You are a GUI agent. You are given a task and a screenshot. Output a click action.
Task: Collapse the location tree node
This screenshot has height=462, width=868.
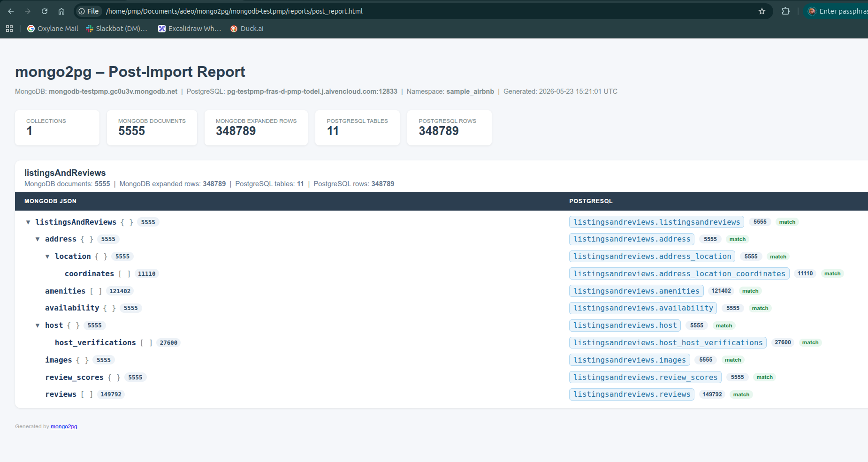(x=47, y=257)
